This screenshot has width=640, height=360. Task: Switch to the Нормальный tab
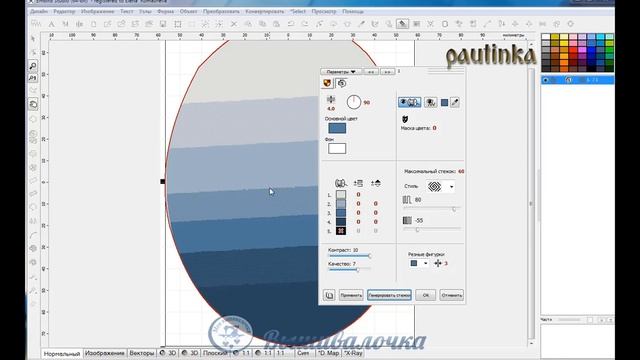[x=62, y=353]
